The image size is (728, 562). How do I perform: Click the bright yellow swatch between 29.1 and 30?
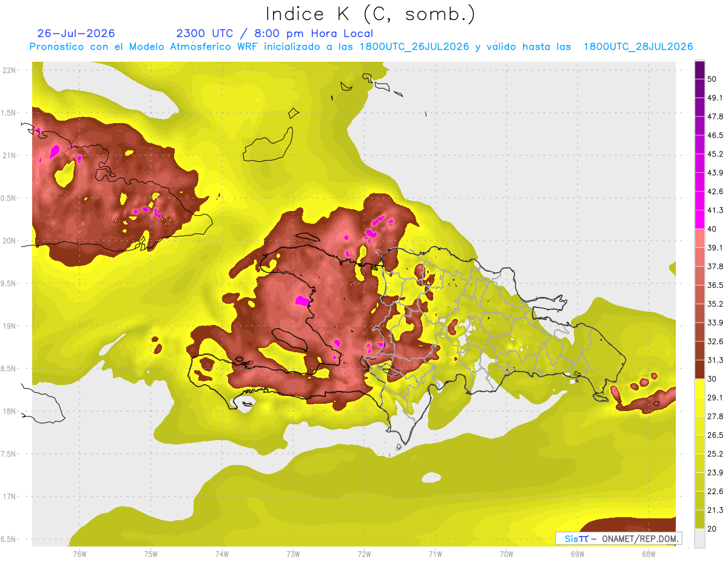(x=699, y=388)
